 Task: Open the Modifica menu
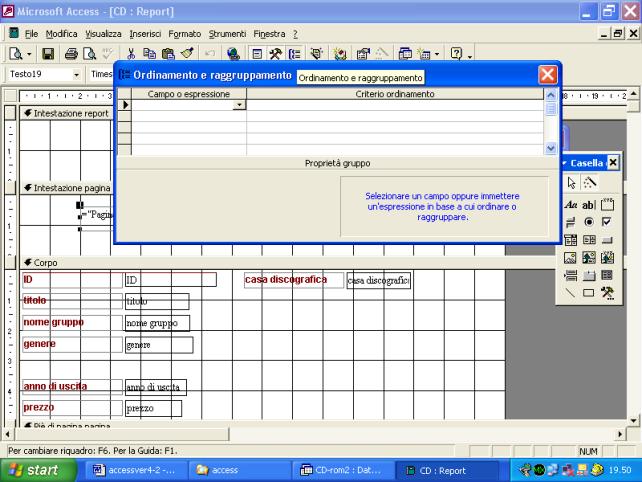pos(61,34)
